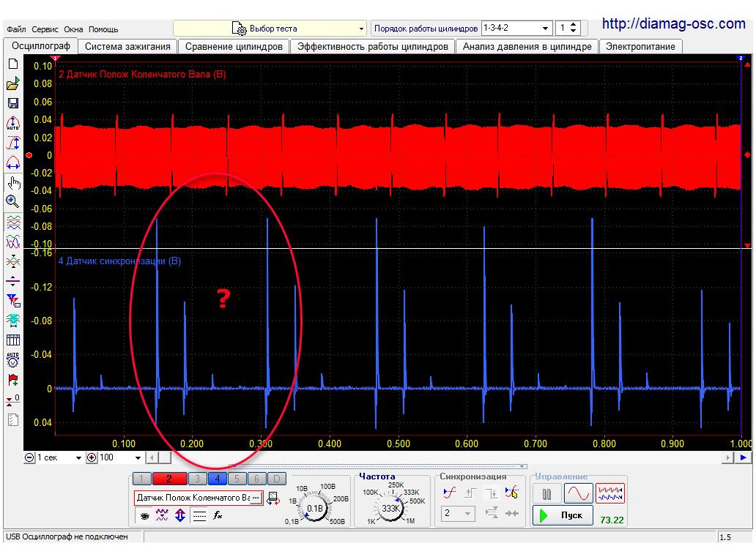Viewport: 756px width, 546px height.
Task: Toggle channel 5 button
Action: pyautogui.click(x=237, y=479)
